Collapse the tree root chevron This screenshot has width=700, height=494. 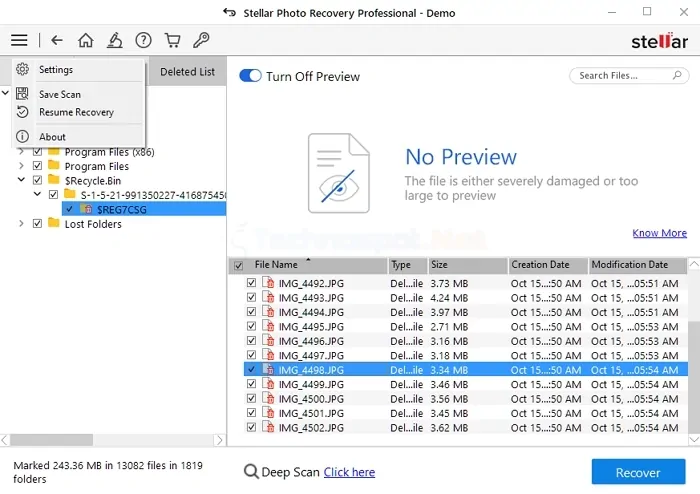click(x=5, y=93)
